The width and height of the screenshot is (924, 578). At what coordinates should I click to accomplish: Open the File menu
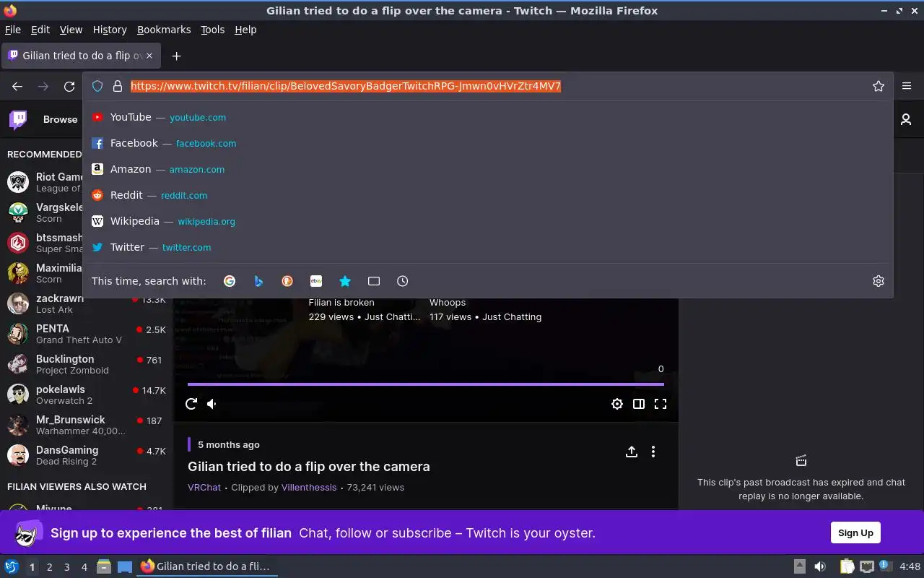click(x=13, y=30)
